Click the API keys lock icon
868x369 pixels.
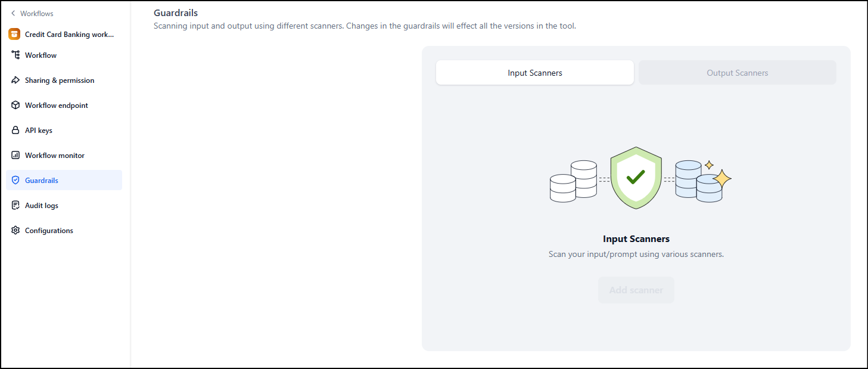click(15, 131)
